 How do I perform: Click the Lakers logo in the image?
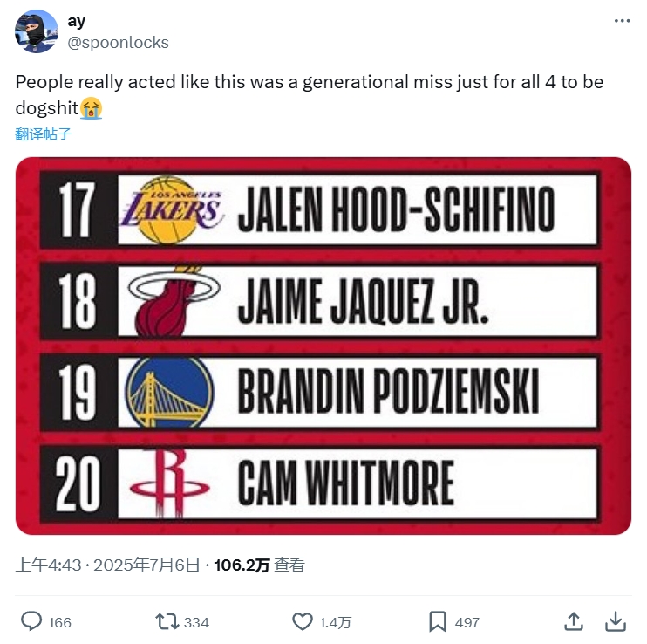tap(171, 209)
